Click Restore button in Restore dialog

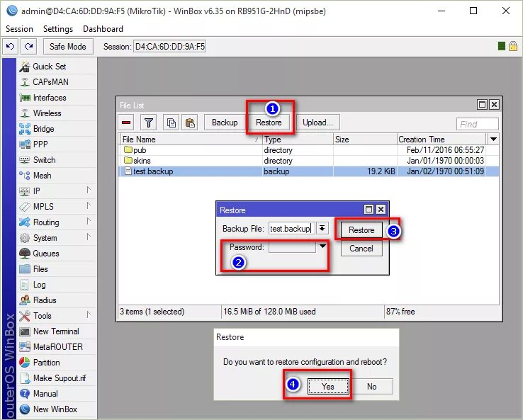click(361, 230)
